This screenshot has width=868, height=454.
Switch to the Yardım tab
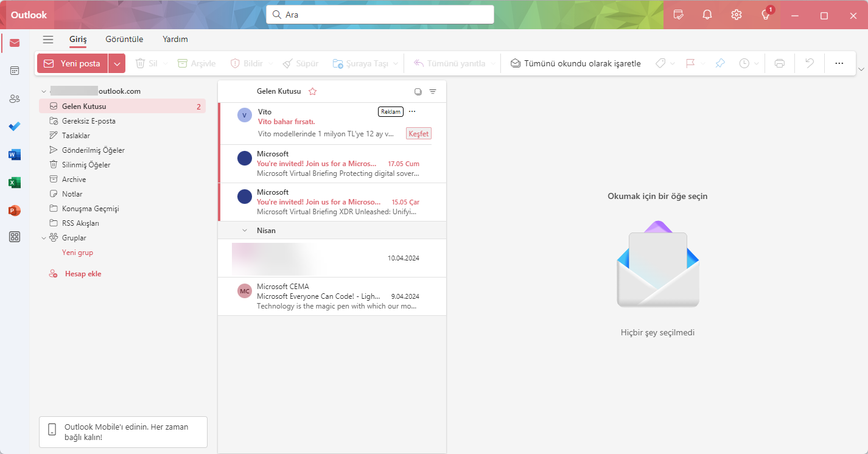point(175,40)
